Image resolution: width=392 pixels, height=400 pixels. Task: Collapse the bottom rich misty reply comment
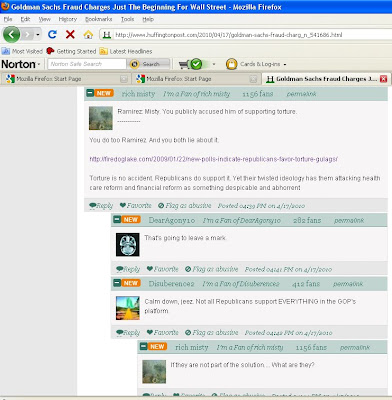point(144,346)
